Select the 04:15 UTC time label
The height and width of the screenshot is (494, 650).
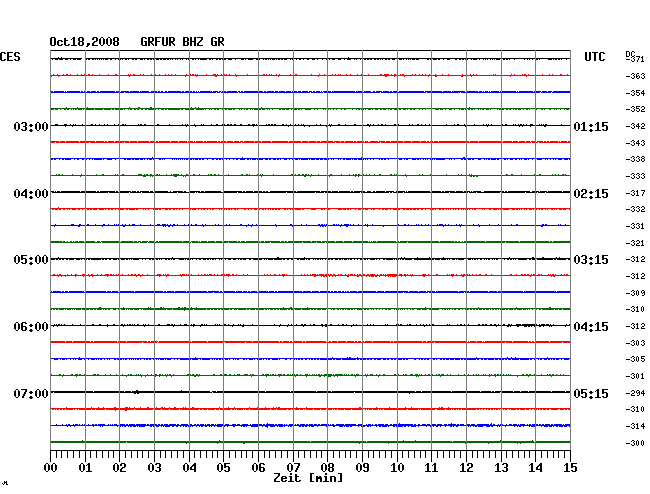pos(591,327)
